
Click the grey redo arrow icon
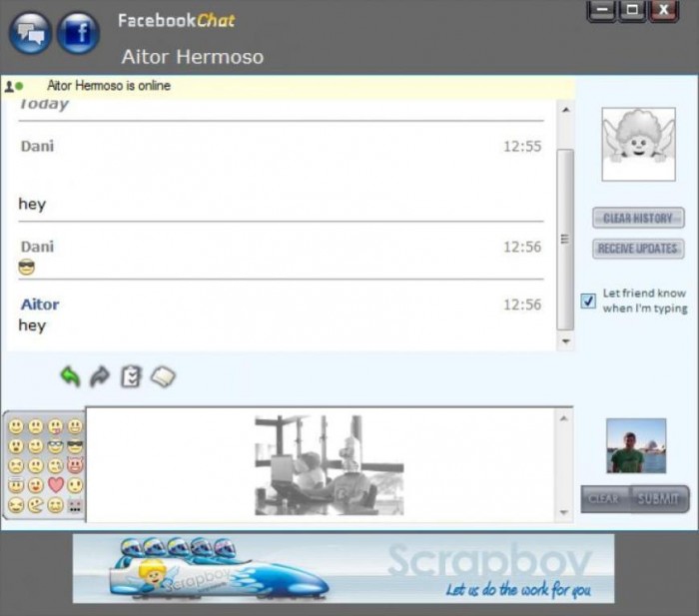pyautogui.click(x=100, y=376)
